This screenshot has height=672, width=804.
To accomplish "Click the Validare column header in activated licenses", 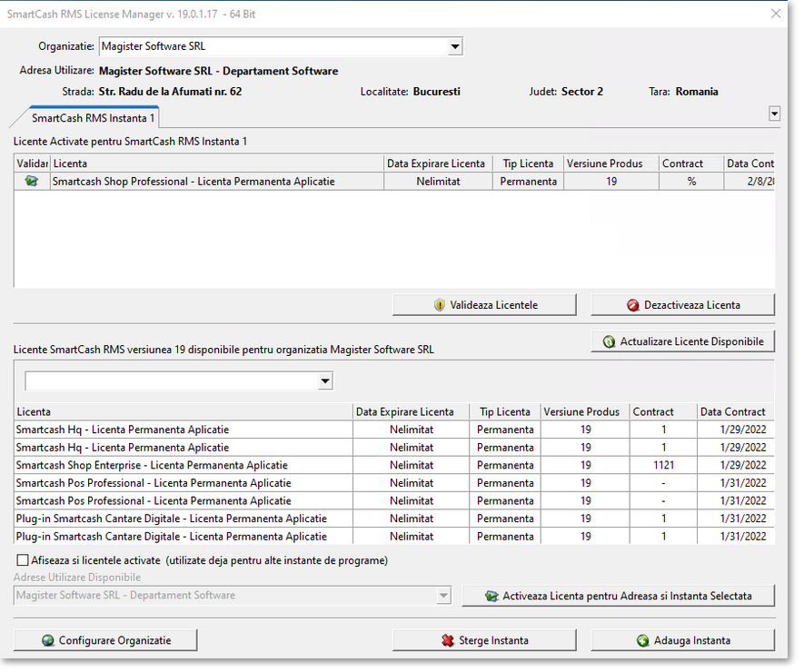I will (x=32, y=164).
